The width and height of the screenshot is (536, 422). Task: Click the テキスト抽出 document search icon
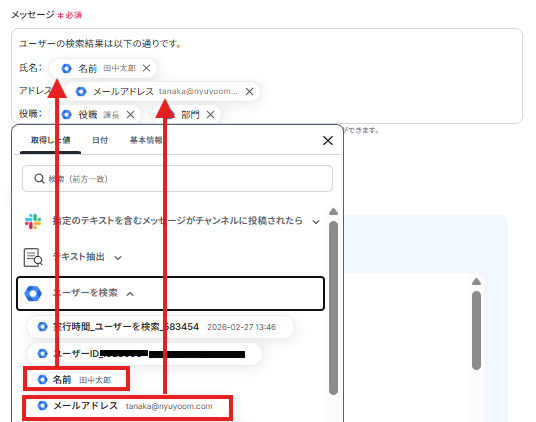[33, 257]
